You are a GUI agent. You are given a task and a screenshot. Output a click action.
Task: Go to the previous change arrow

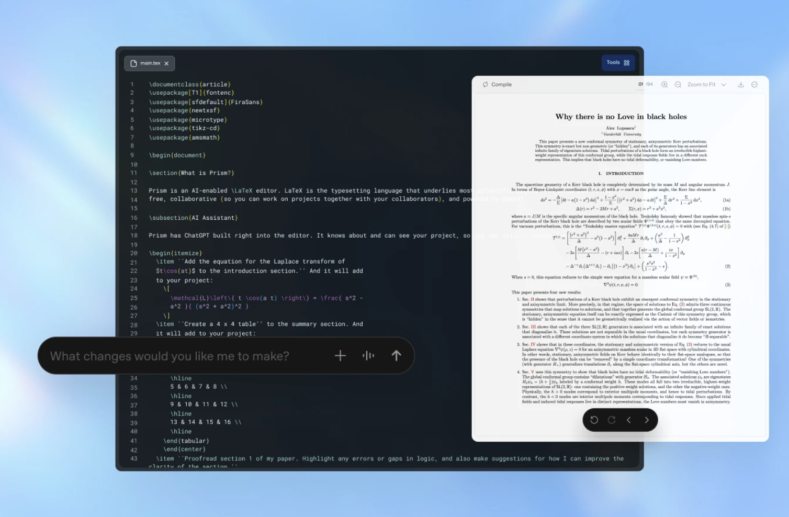(630, 420)
